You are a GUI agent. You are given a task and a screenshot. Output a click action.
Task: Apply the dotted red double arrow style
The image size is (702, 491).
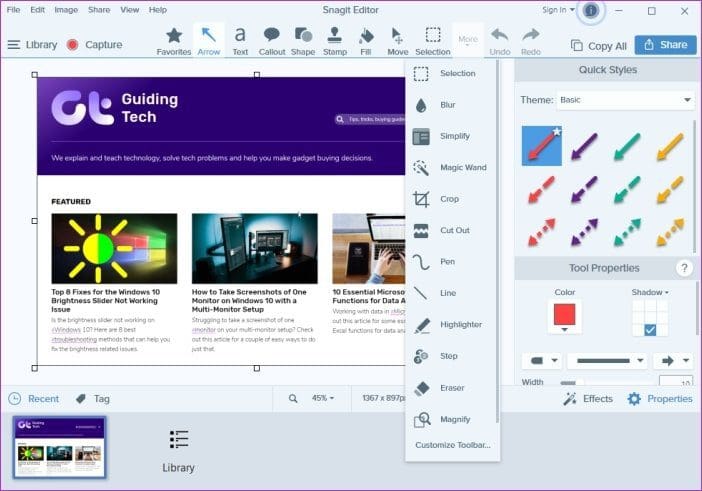(541, 232)
